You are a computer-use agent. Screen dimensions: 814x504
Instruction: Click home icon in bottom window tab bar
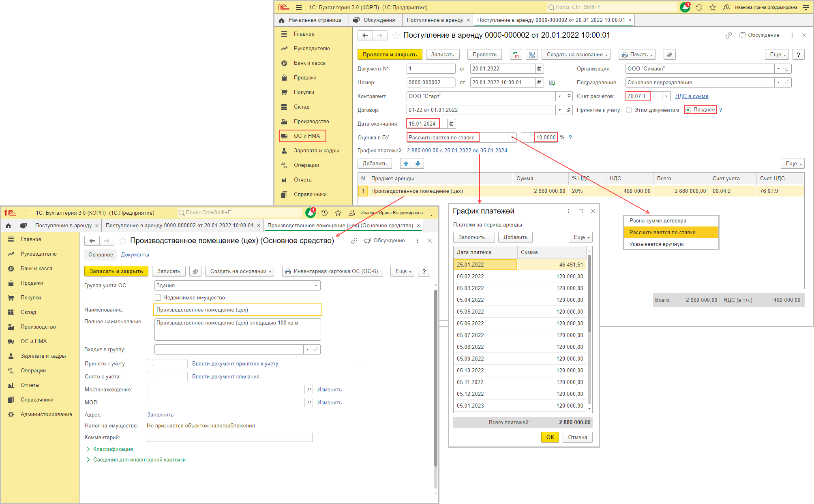(x=8, y=226)
